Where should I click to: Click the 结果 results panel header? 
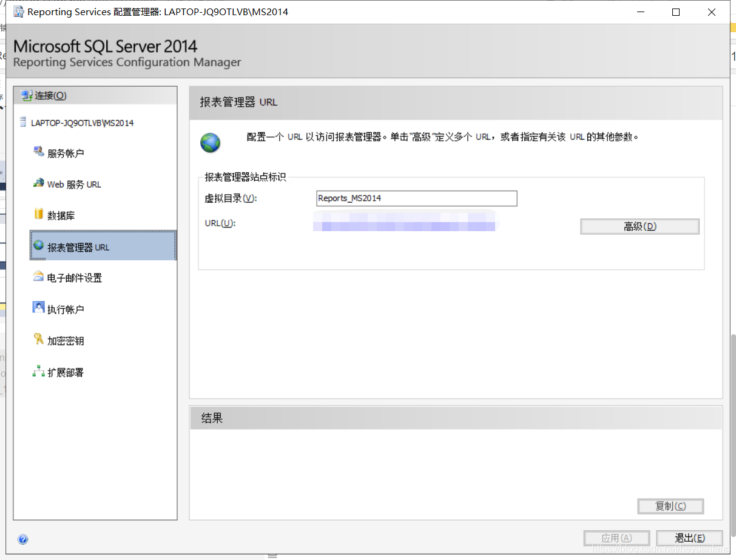pyautogui.click(x=456, y=418)
